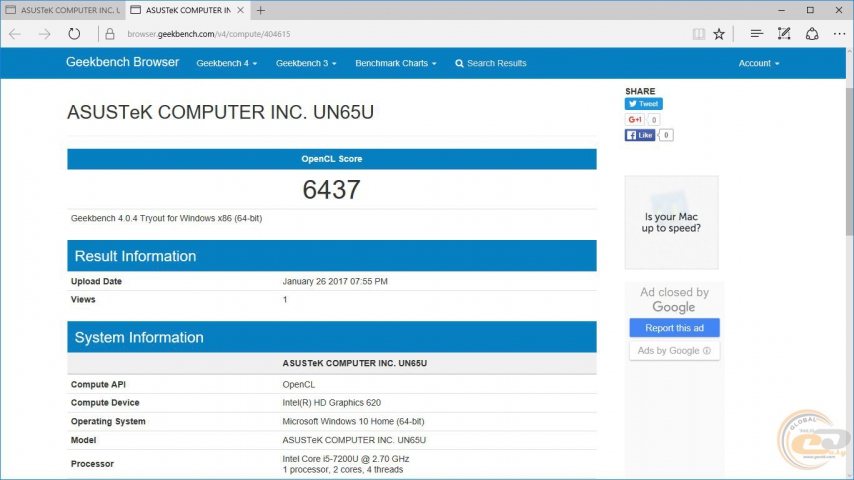Expand the Geekbench 3 menu
Screen dimensions: 854x480
click(x=306, y=63)
